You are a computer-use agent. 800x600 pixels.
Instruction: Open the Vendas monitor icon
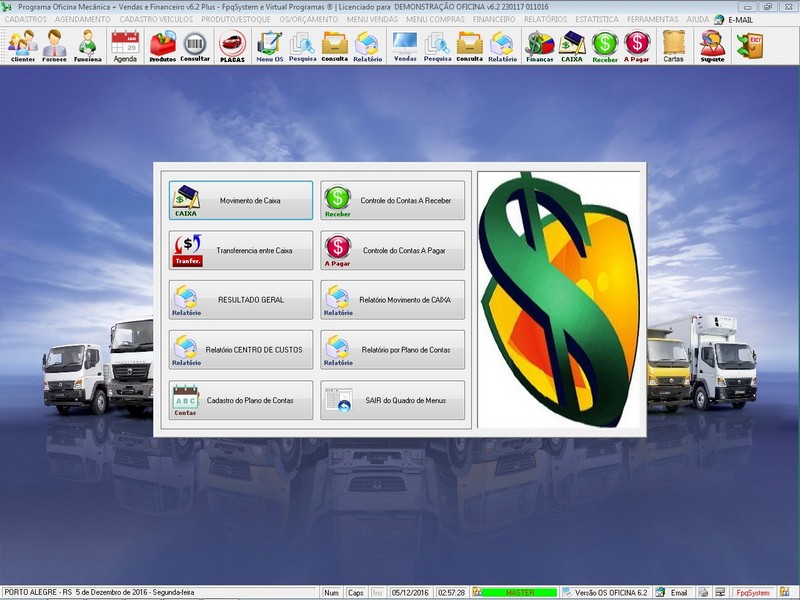(x=405, y=46)
